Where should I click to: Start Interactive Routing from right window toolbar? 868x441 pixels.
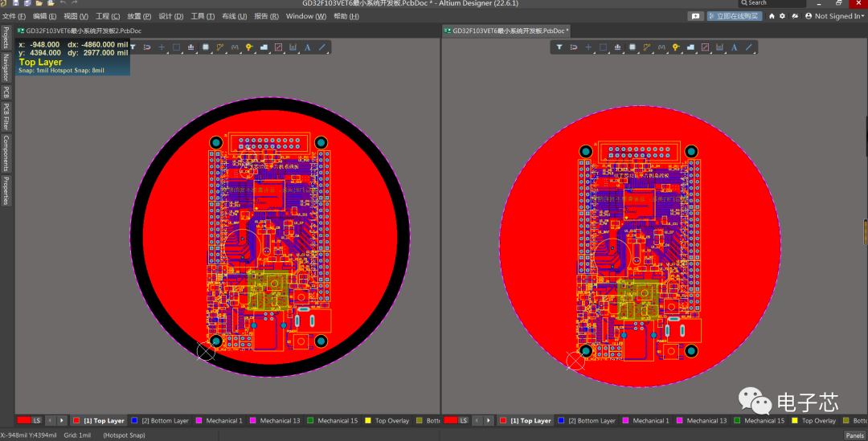(646, 47)
